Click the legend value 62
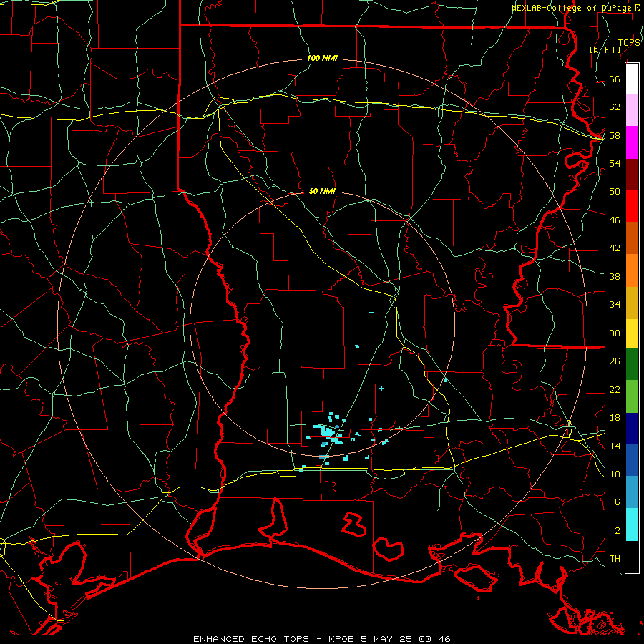644x644 pixels. point(615,107)
